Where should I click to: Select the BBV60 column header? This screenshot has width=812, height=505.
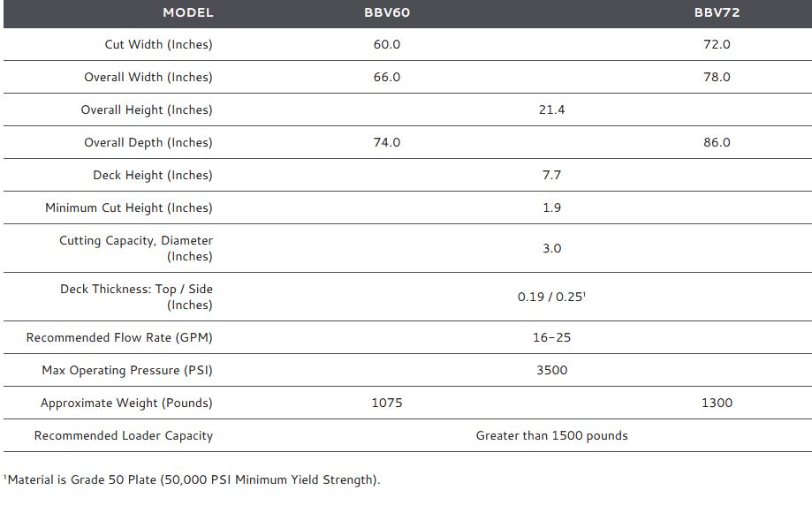[x=387, y=12]
